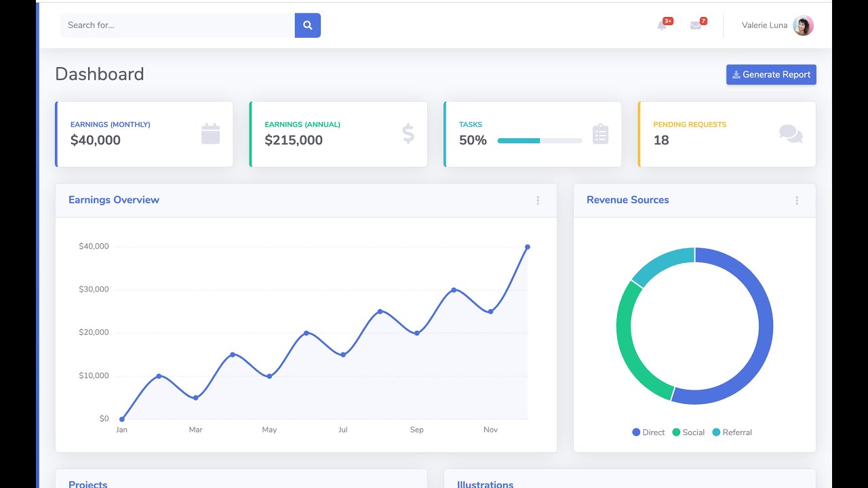
Task: Open the envelope messages icon
Action: coord(696,26)
